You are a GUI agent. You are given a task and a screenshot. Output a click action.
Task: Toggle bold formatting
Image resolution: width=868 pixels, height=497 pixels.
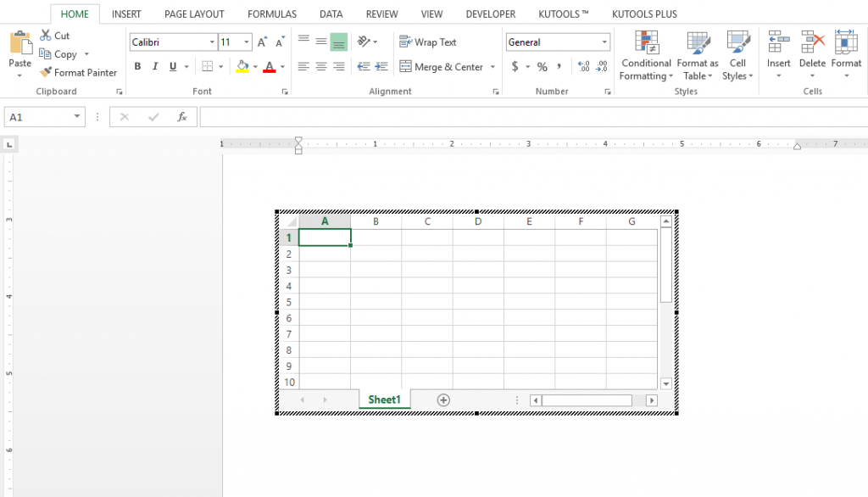(136, 66)
